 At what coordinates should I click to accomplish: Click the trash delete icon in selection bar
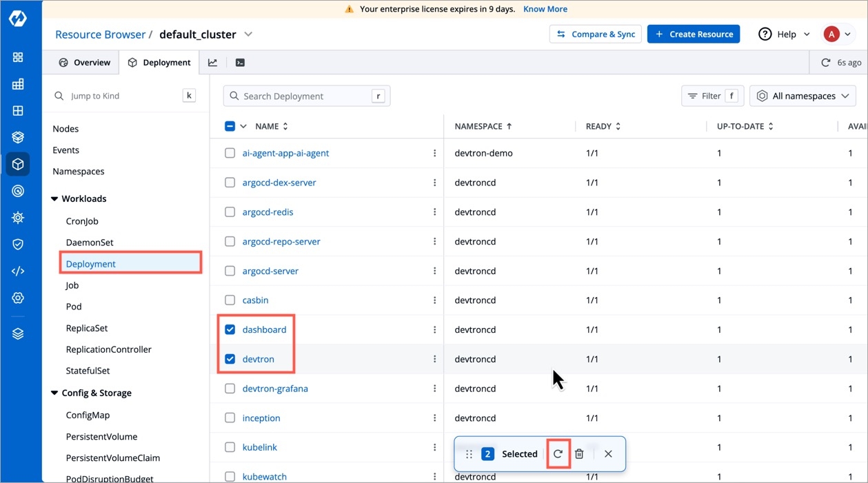(579, 454)
